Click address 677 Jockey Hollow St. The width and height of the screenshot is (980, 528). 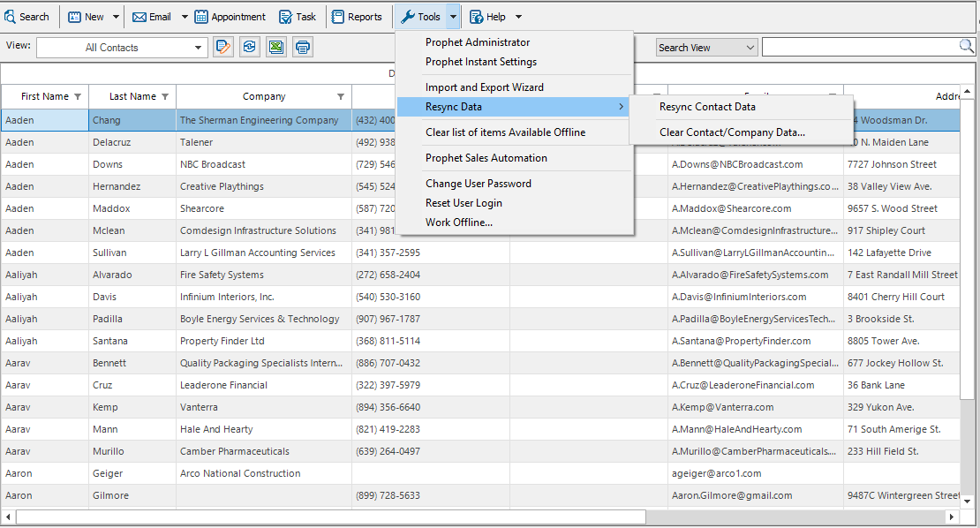[902, 363]
